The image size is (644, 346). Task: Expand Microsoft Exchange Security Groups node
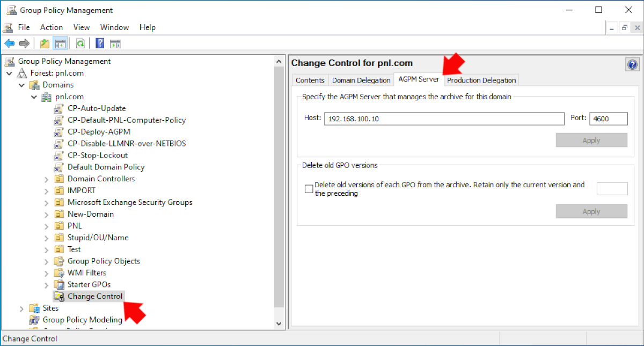(x=46, y=203)
